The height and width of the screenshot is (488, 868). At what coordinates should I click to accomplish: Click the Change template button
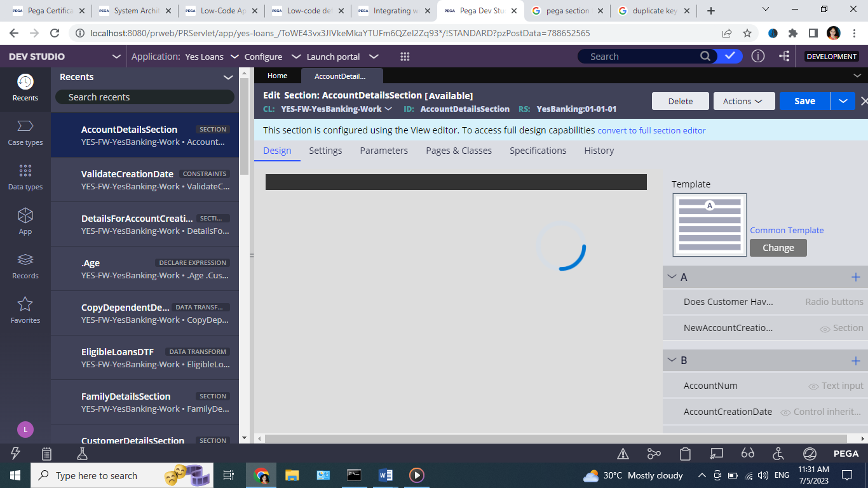(x=778, y=248)
